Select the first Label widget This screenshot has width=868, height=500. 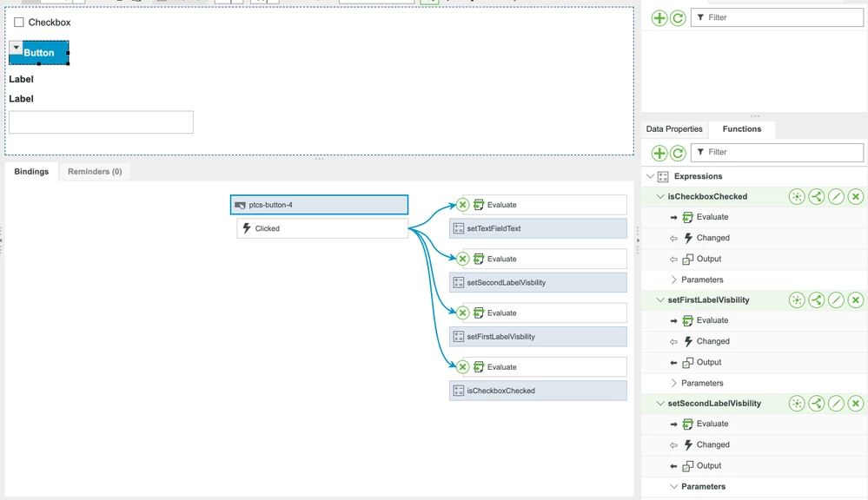21,79
